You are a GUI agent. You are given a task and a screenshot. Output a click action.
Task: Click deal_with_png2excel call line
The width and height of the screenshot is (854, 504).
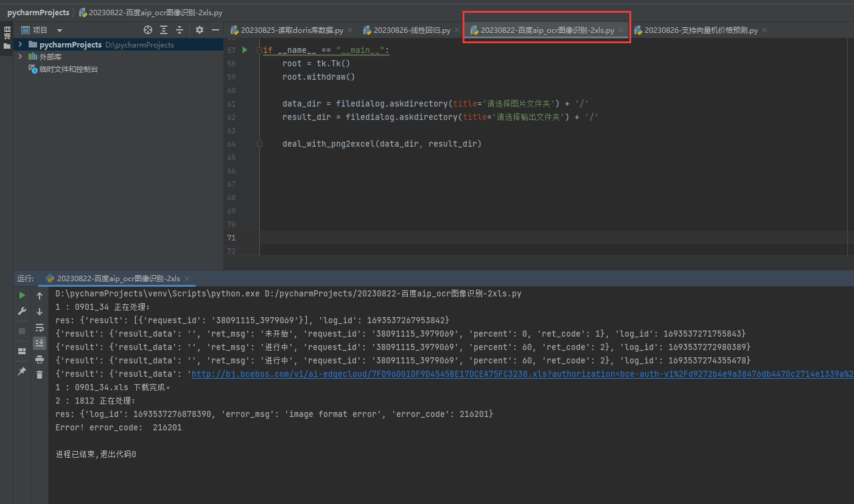(x=382, y=144)
